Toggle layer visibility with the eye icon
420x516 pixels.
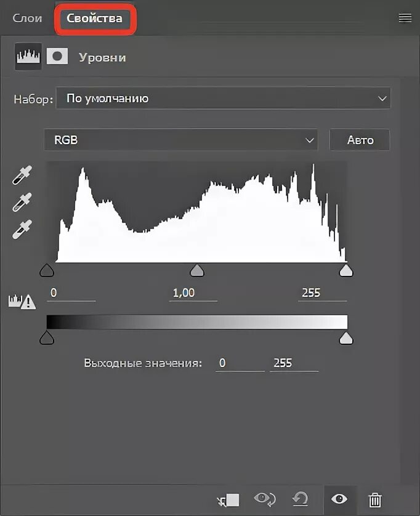[x=339, y=499]
